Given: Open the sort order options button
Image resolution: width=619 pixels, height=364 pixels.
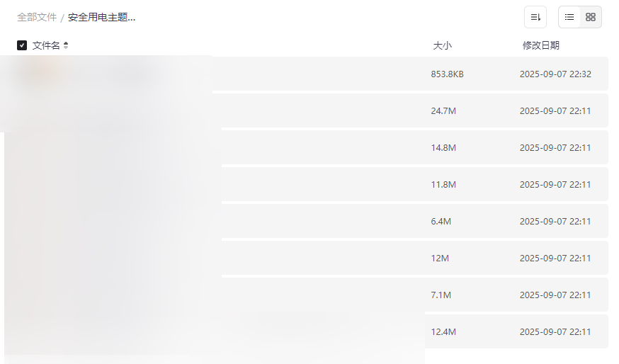Looking at the screenshot, I should (x=535, y=17).
